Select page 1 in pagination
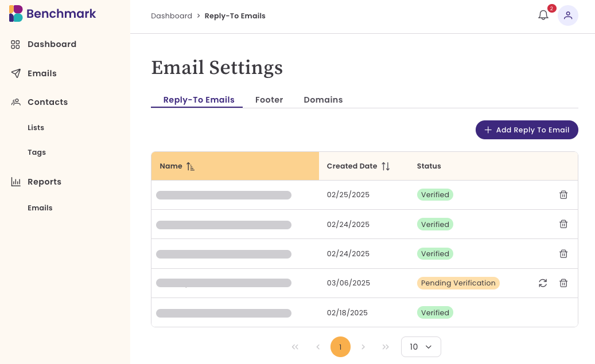595x364 pixels. [x=340, y=347]
